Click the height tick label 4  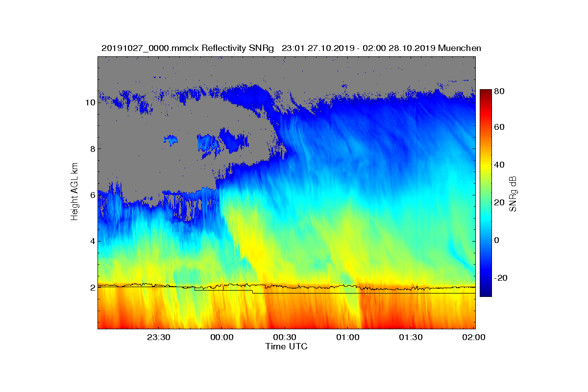click(92, 241)
